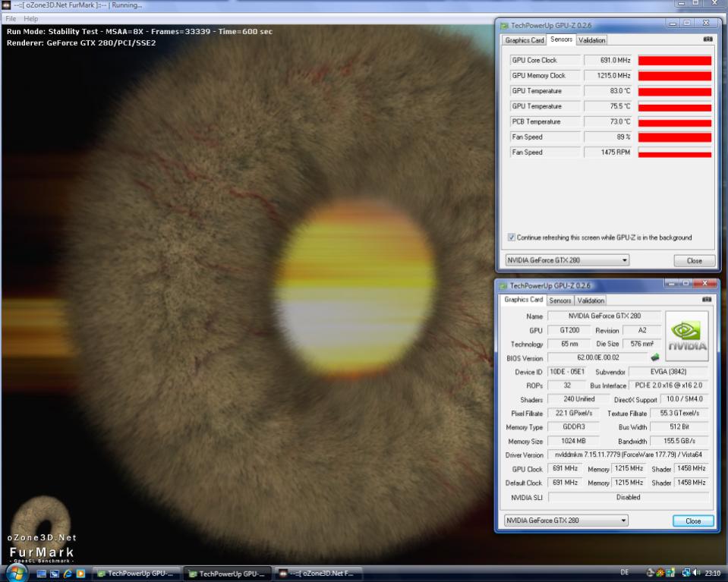Open the Help menu in FurMark
728x582 pixels.
click(x=30, y=18)
